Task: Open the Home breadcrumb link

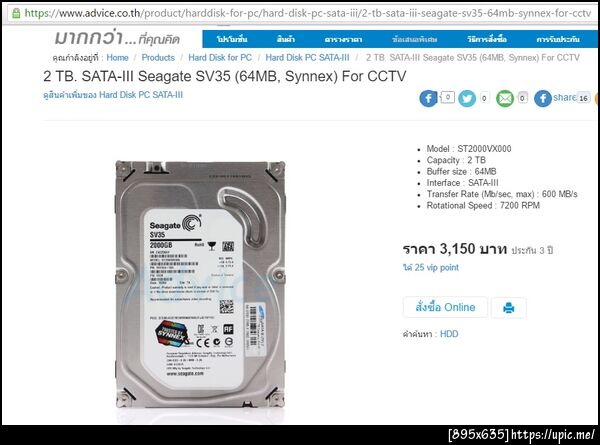Action: (x=117, y=58)
